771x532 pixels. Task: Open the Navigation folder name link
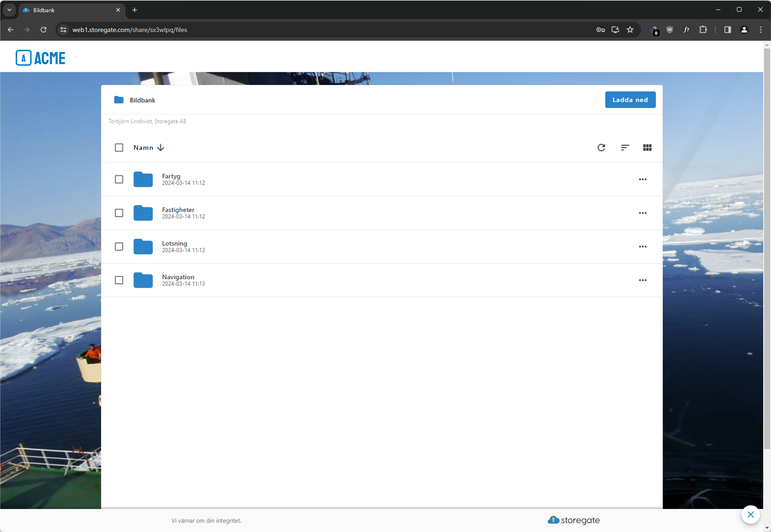tap(178, 277)
